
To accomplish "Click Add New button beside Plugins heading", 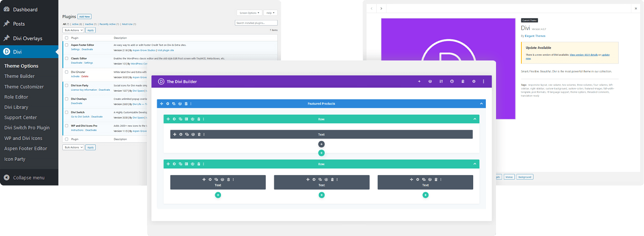I will pyautogui.click(x=84, y=17).
